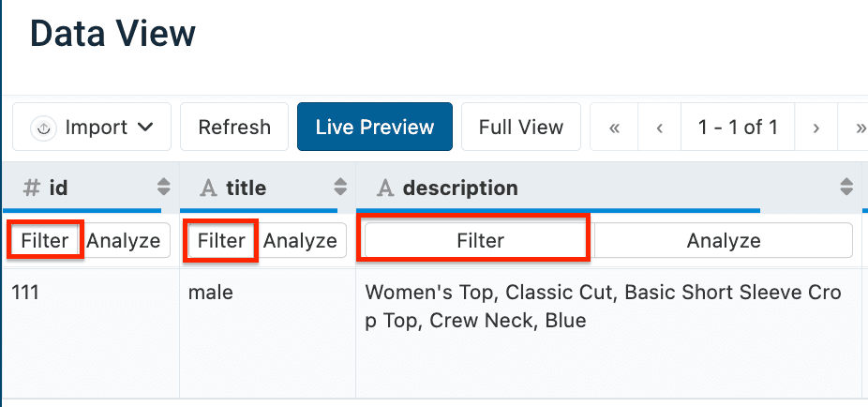Switch to Full View

coord(521,128)
